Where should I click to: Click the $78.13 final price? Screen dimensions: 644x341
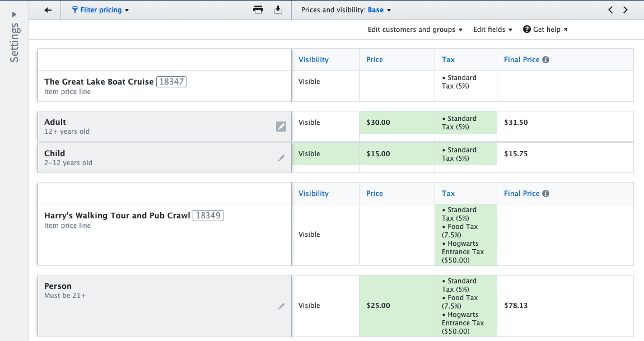coord(516,306)
